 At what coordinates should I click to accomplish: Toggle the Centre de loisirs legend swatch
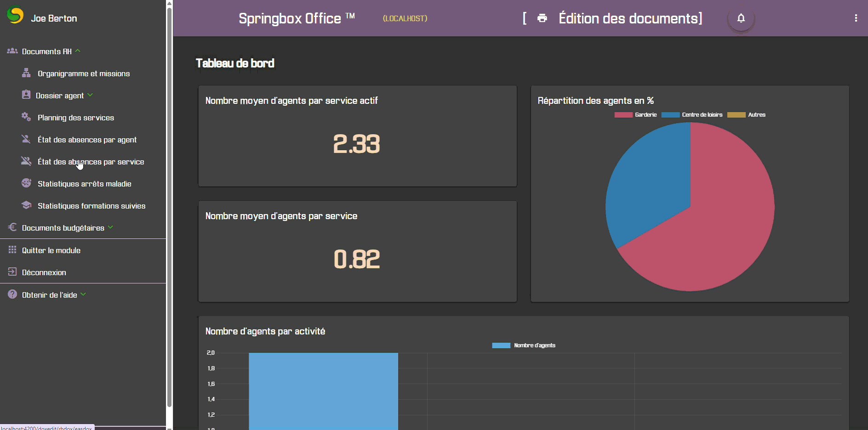tap(670, 115)
